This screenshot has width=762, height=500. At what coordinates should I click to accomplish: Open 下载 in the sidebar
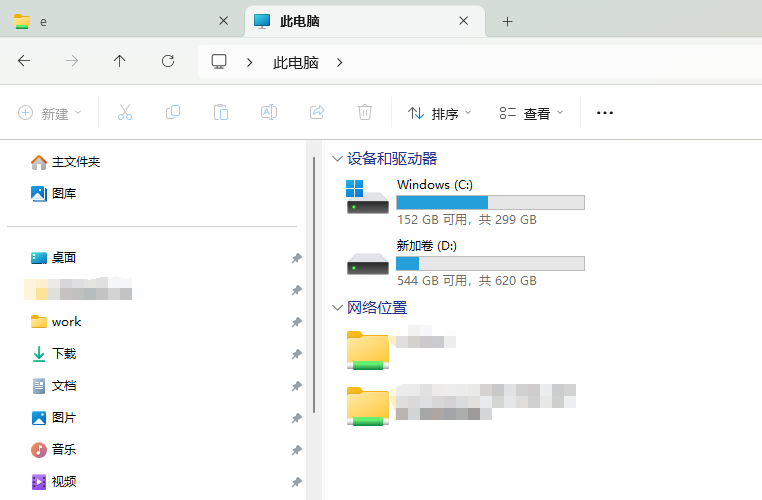tap(53, 354)
